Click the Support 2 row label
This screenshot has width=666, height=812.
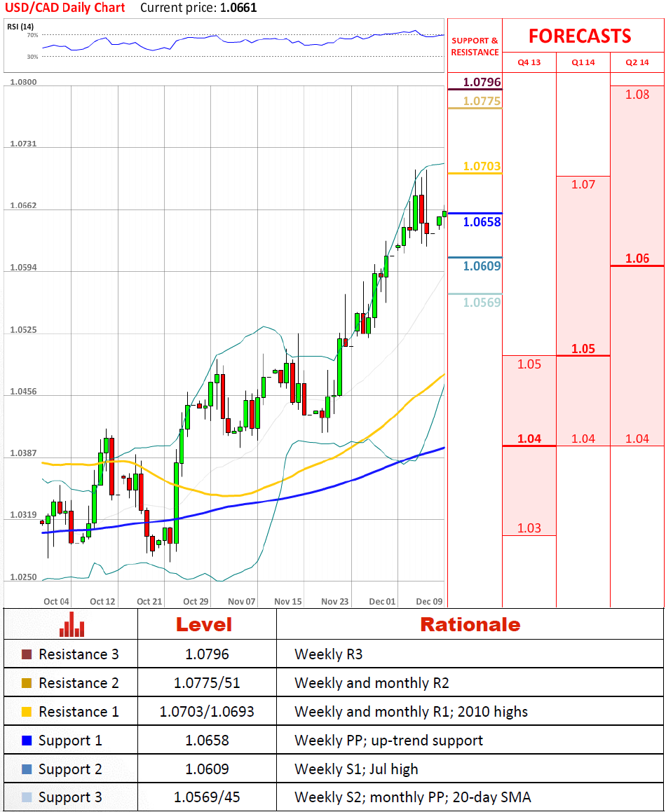(x=70, y=769)
